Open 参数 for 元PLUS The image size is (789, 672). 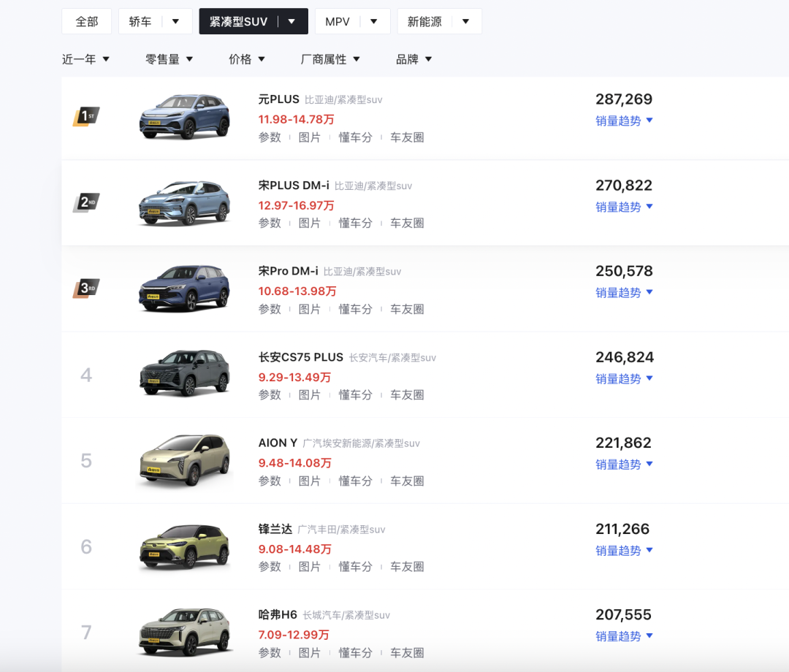270,137
